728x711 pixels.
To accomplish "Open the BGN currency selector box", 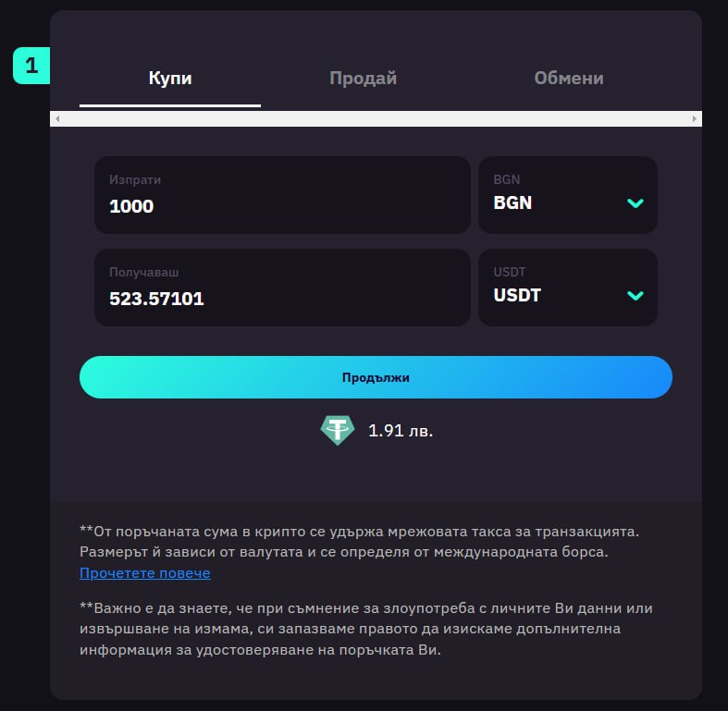I will pos(568,195).
